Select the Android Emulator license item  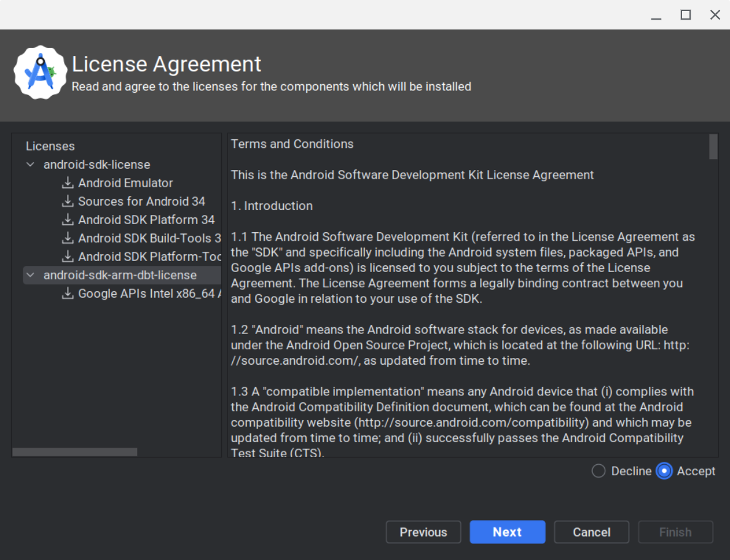click(125, 182)
